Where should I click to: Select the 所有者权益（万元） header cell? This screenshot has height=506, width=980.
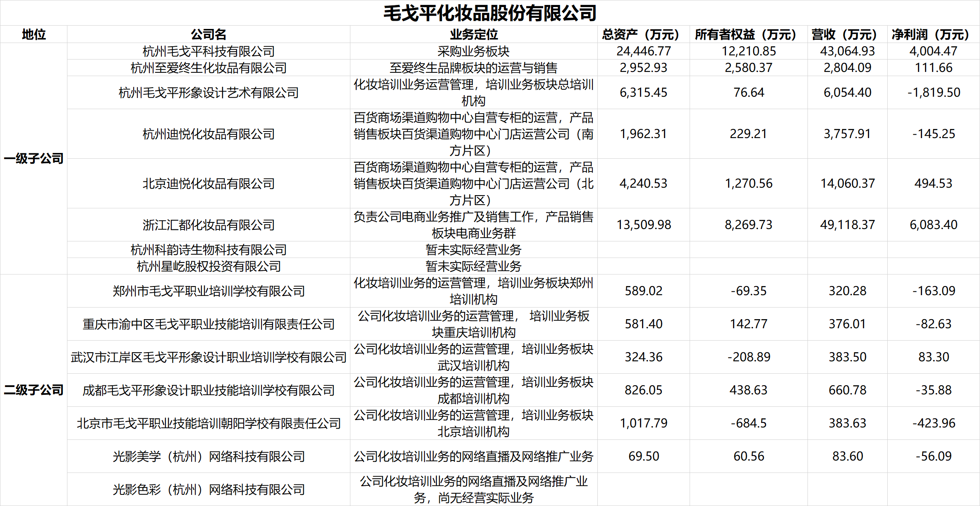748,34
